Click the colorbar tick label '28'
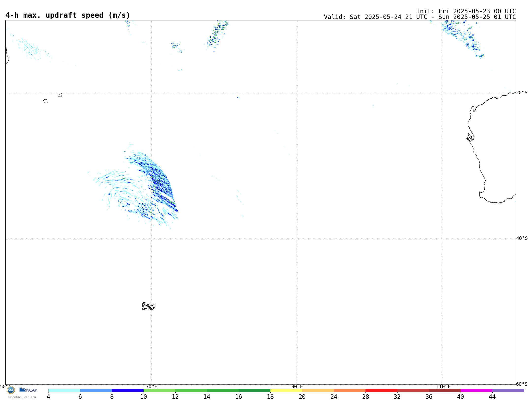Image resolution: width=532 pixels, height=400 pixels. 366,397
